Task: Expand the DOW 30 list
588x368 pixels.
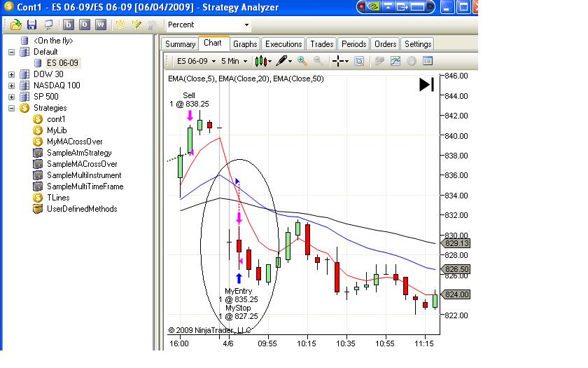Action: click(x=12, y=74)
